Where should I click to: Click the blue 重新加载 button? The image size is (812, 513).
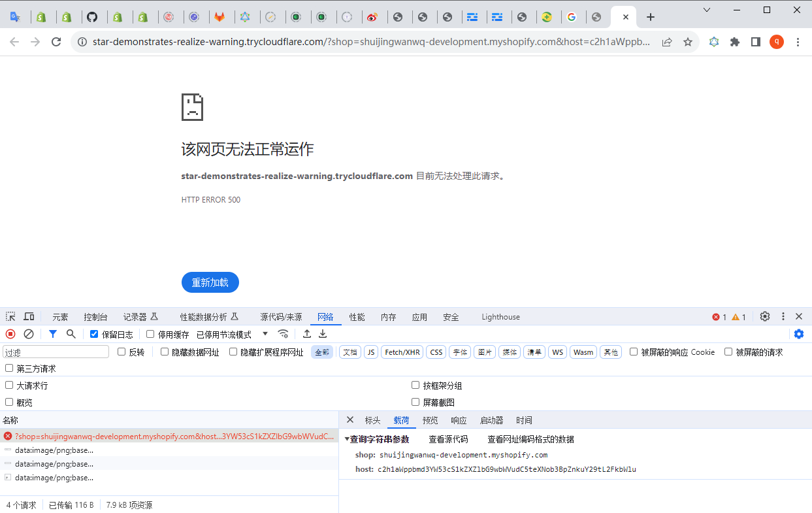click(210, 282)
